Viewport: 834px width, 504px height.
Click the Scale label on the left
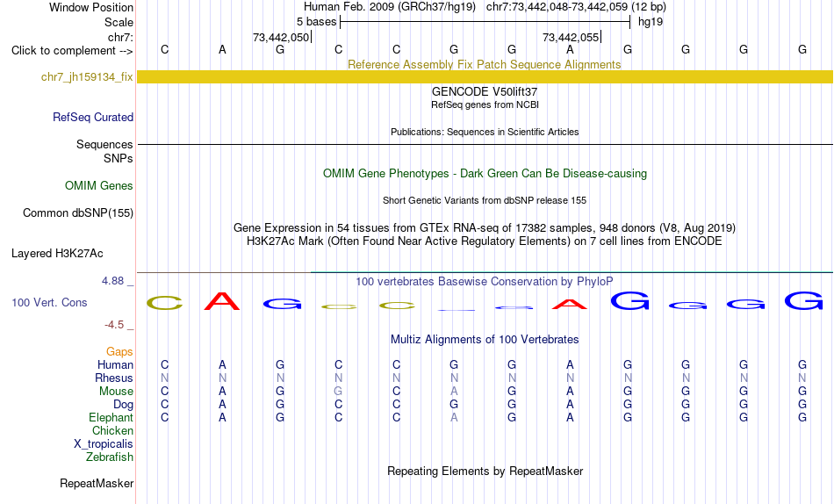tap(119, 22)
